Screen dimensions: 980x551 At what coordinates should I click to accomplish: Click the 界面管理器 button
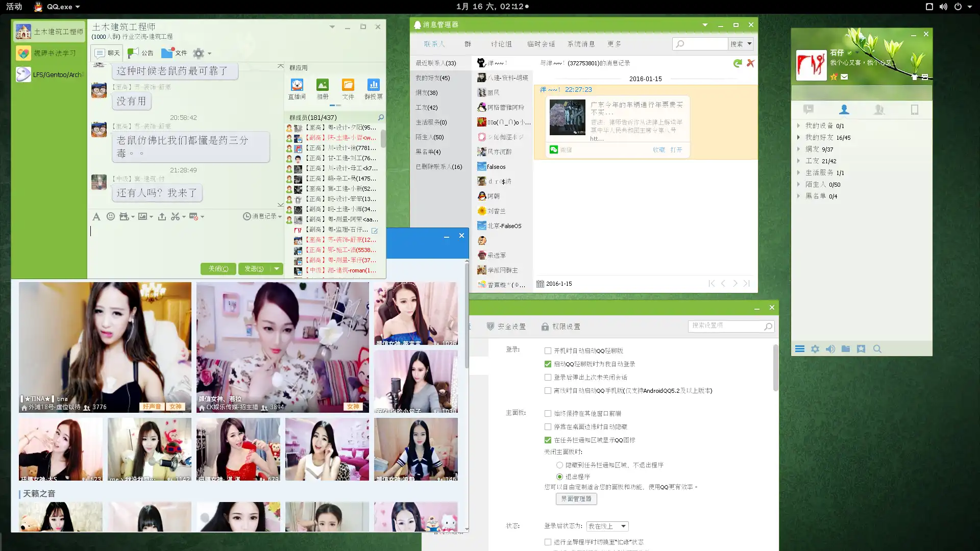click(576, 499)
